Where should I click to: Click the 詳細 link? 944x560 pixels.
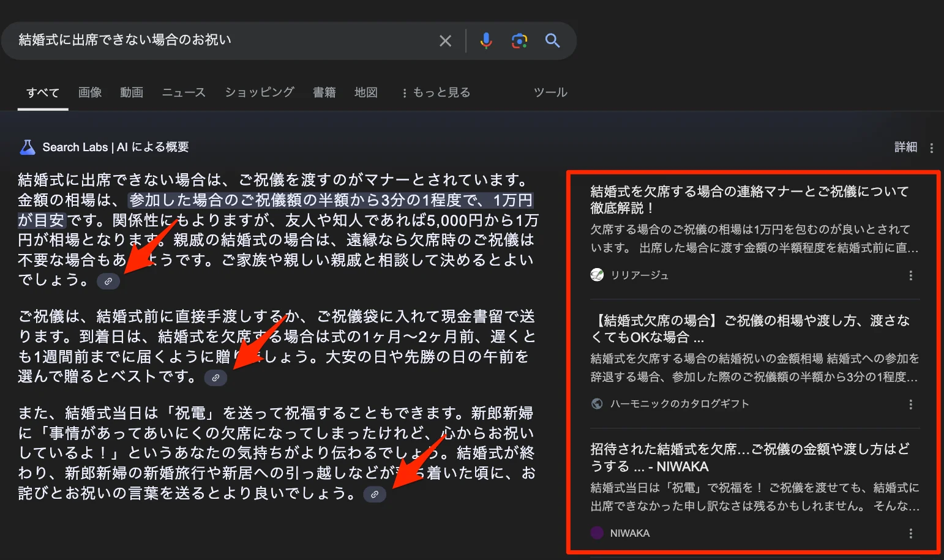(905, 147)
